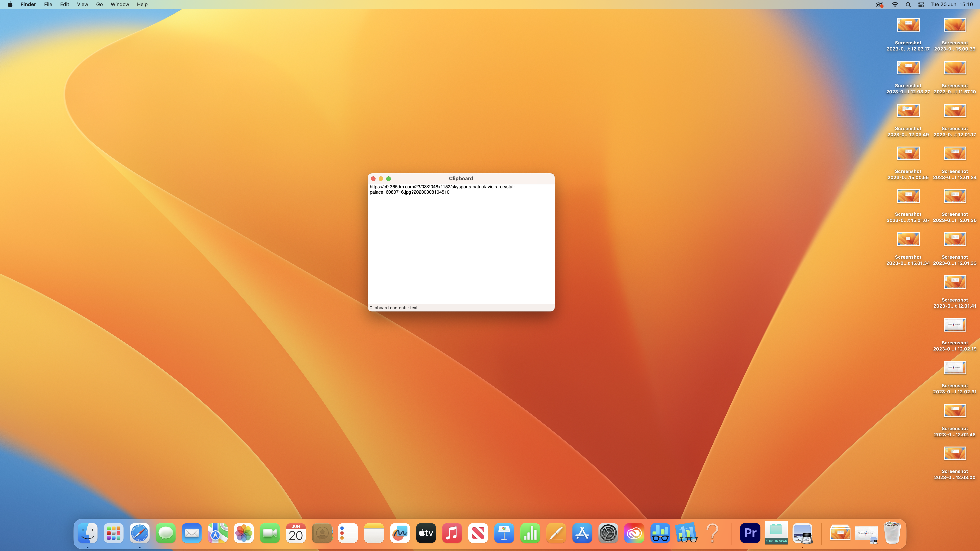This screenshot has width=980, height=551.
Task: Launch Adobe Premiere Pro from the Dock
Action: click(750, 533)
